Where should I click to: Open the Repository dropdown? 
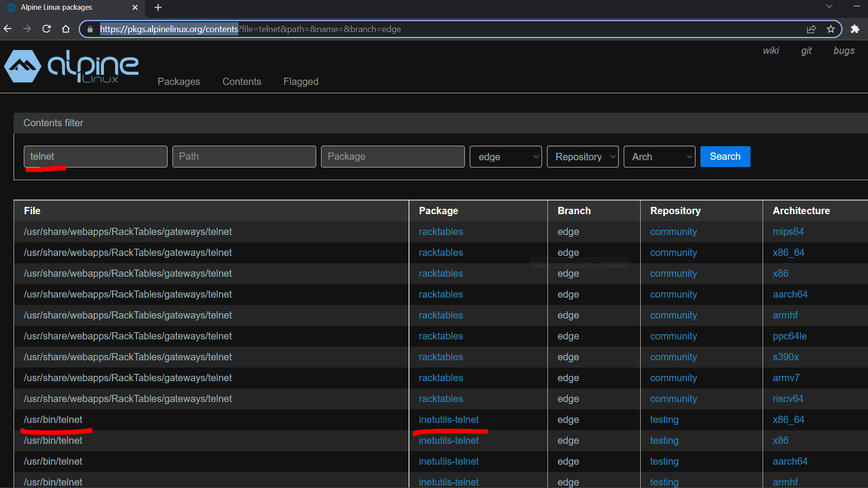click(x=583, y=156)
